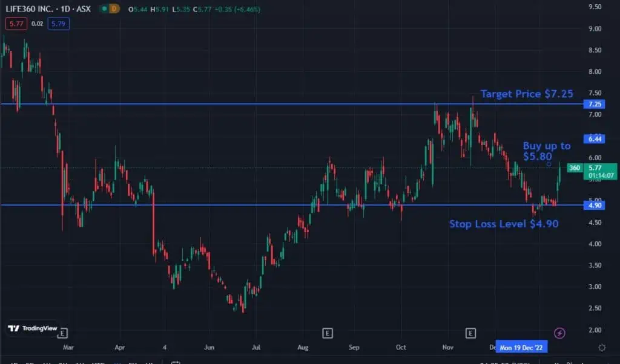
Task: Select the Buy up to $5.80 annotation
Action: click(x=546, y=151)
